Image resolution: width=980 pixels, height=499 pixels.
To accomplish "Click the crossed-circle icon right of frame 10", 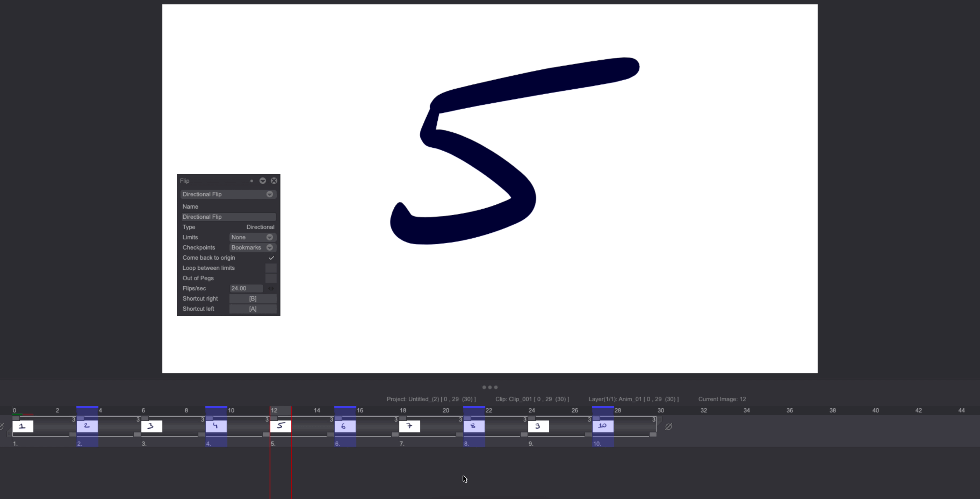I will click(x=669, y=427).
